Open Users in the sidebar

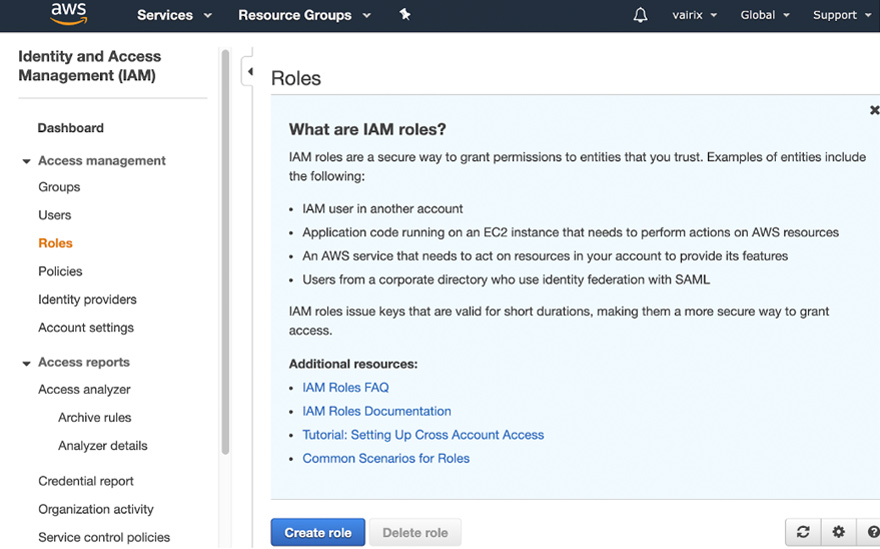tap(54, 215)
